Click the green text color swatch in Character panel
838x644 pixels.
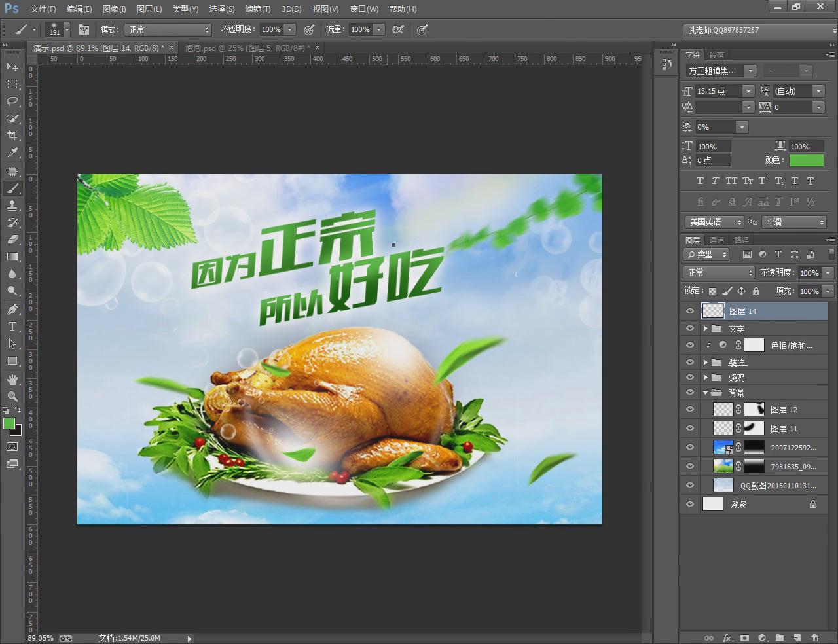tap(807, 160)
